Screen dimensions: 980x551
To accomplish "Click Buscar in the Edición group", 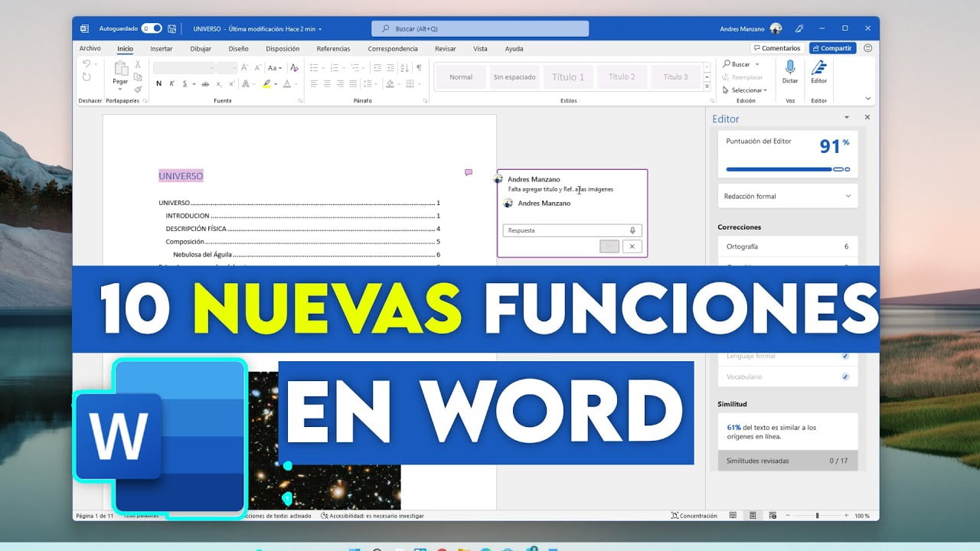I will pyautogui.click(x=737, y=64).
